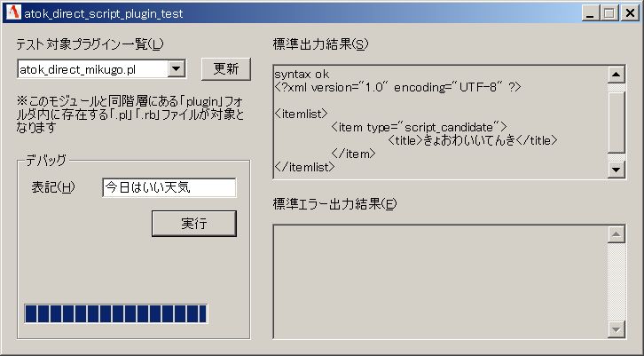Click inside the standard output text area
644x356 pixels.
[x=440, y=122]
